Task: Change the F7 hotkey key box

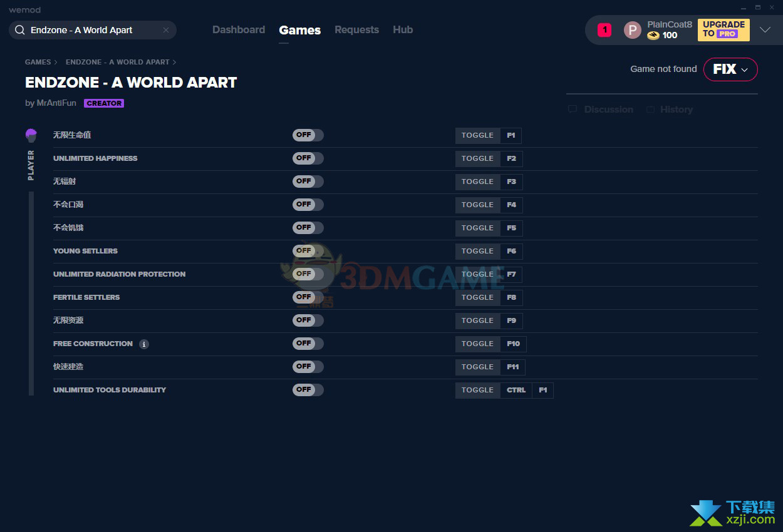Action: click(x=511, y=274)
